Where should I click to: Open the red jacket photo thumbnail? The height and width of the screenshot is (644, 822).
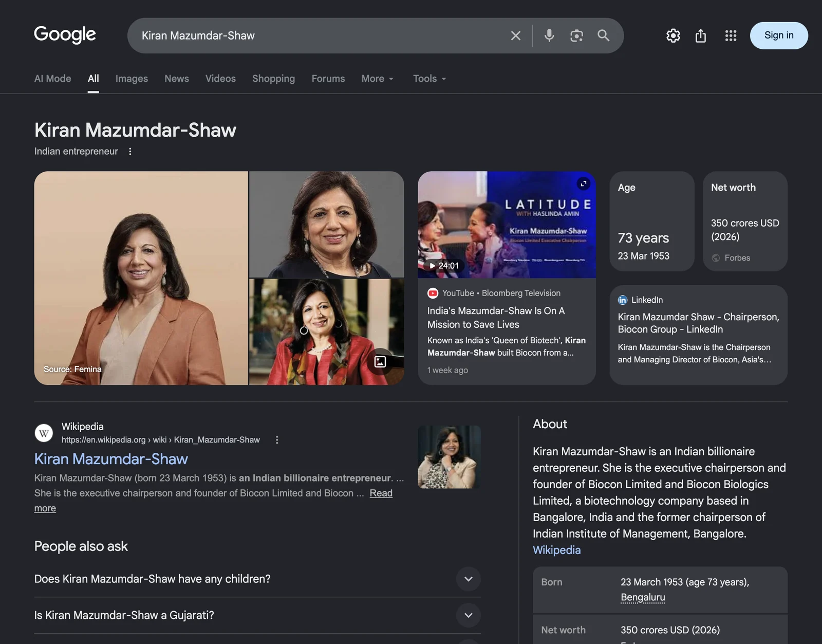pos(327,332)
